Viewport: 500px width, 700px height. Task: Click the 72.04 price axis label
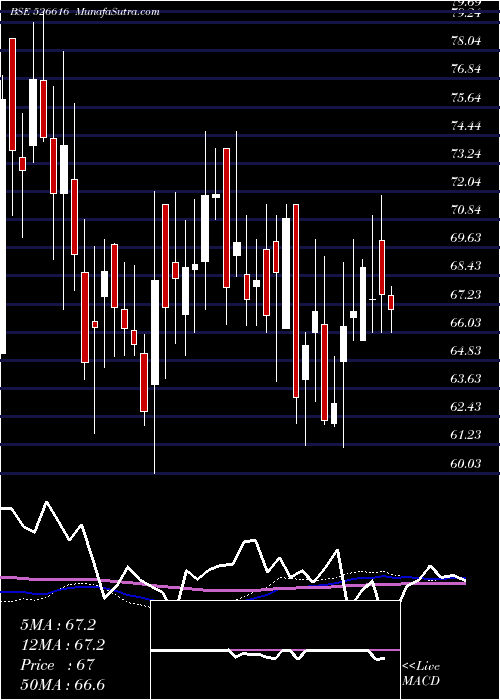(466, 182)
